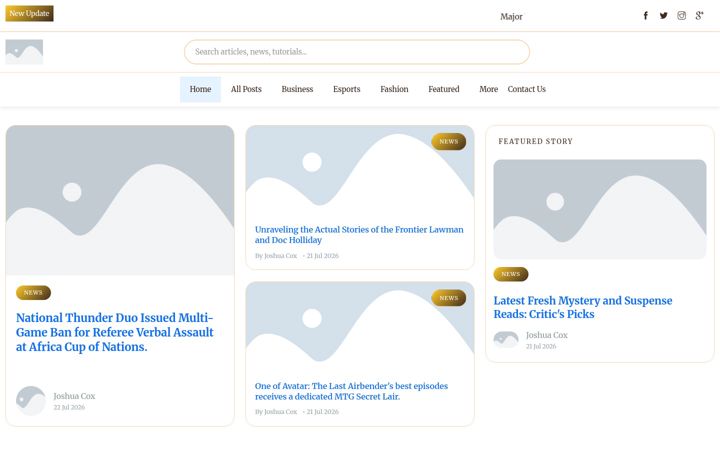Click NEWS badge on Avatar Airbender card
Viewport: 720px width, 450px height.
click(x=449, y=298)
